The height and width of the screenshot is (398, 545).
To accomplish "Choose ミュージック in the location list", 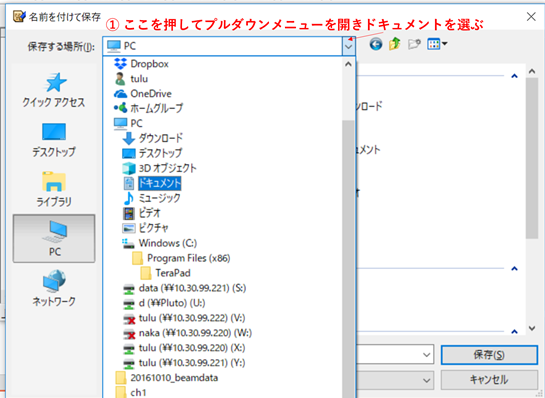I will 152,198.
